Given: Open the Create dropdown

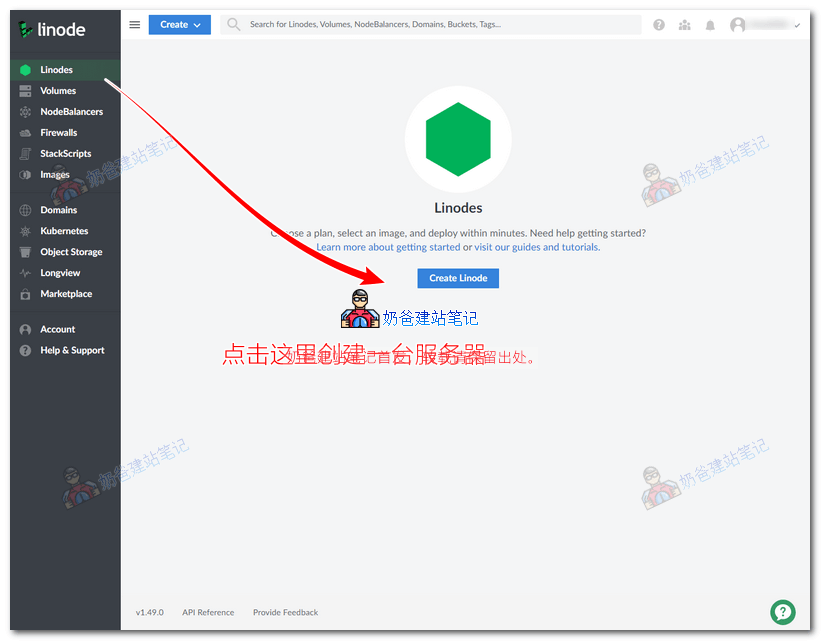Looking at the screenshot, I should 180,25.
